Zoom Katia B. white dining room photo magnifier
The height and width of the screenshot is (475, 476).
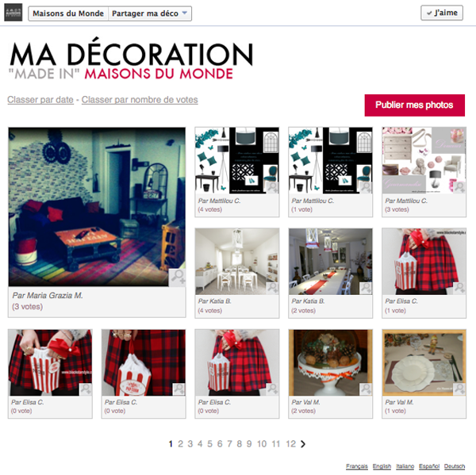click(x=272, y=288)
